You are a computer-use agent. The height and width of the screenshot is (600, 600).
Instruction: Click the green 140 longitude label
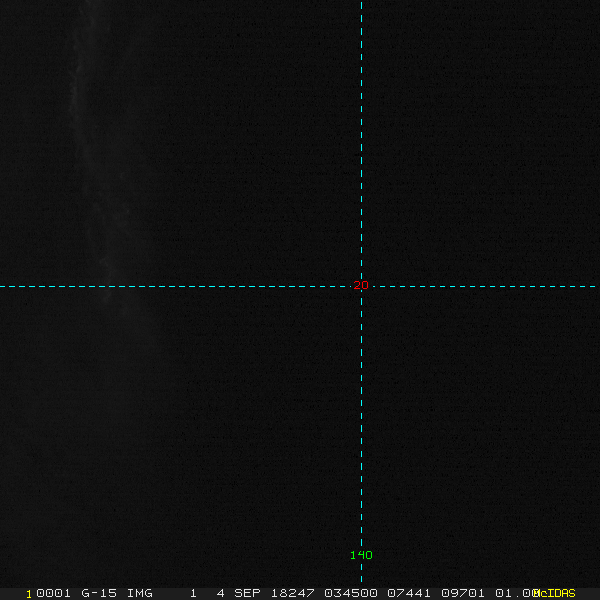[x=361, y=555]
